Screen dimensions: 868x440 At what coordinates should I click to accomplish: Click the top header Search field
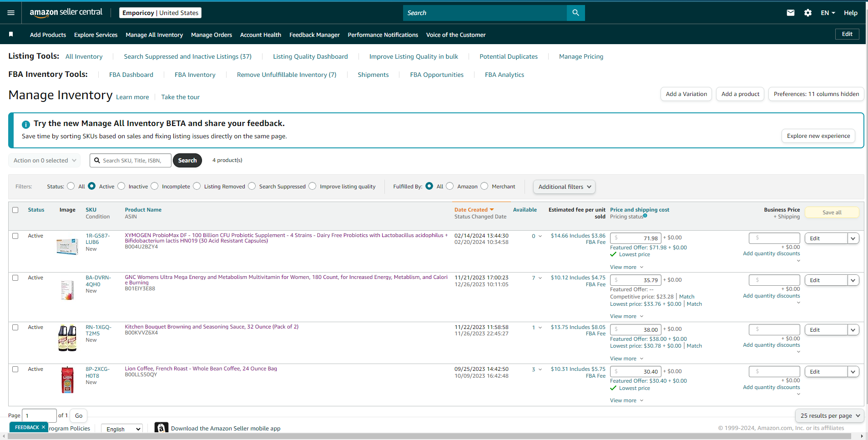485,13
